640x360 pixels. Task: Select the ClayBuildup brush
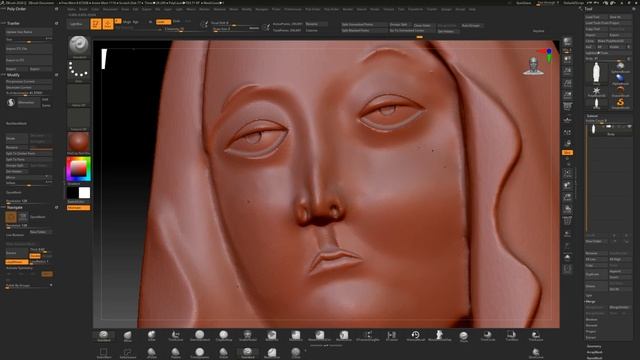pos(224,336)
